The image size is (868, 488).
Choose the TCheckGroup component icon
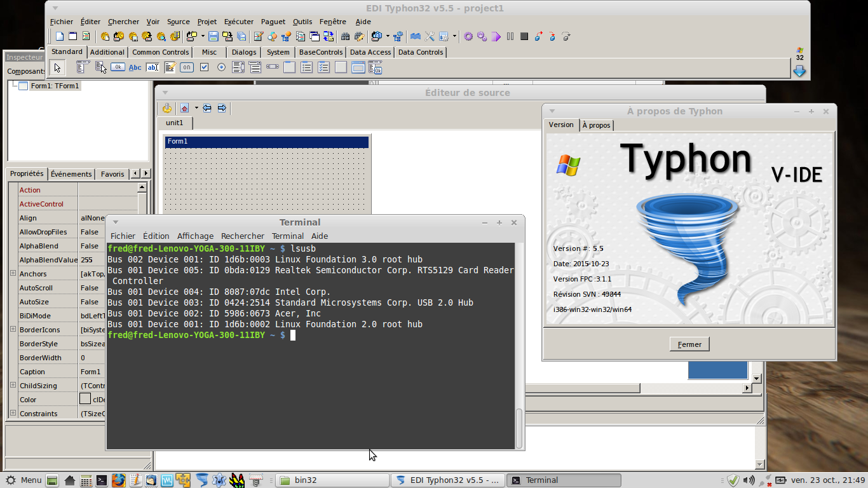pos(324,67)
